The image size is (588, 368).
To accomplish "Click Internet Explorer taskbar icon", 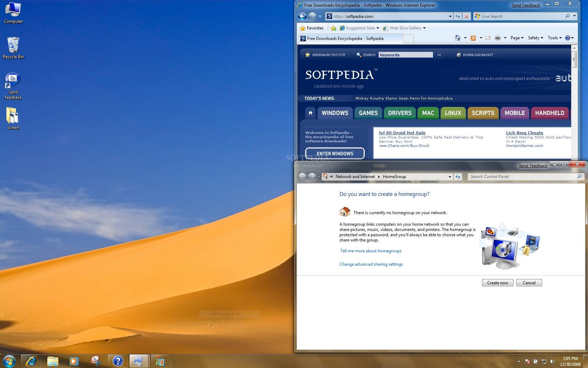I will pos(31,361).
